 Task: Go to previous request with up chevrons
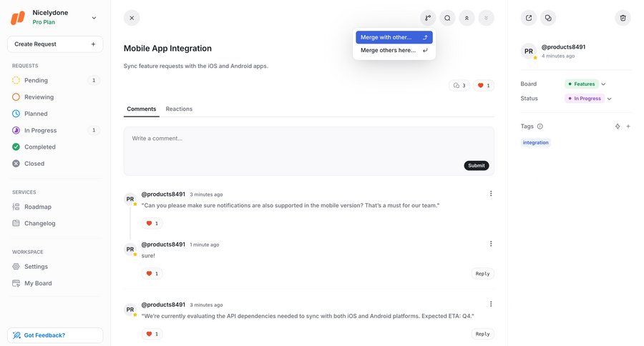[467, 18]
